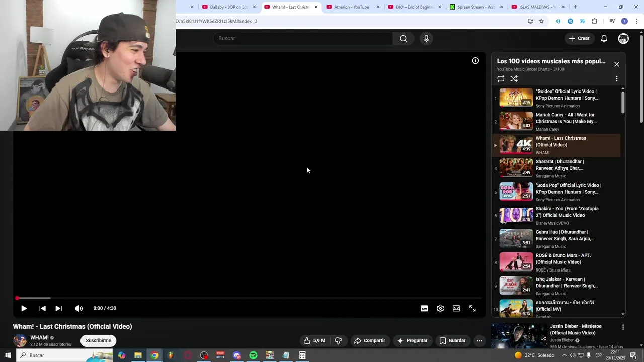Switch to Spreen Stream tab
Viewport: 644px width, 362px height.
click(475, 7)
